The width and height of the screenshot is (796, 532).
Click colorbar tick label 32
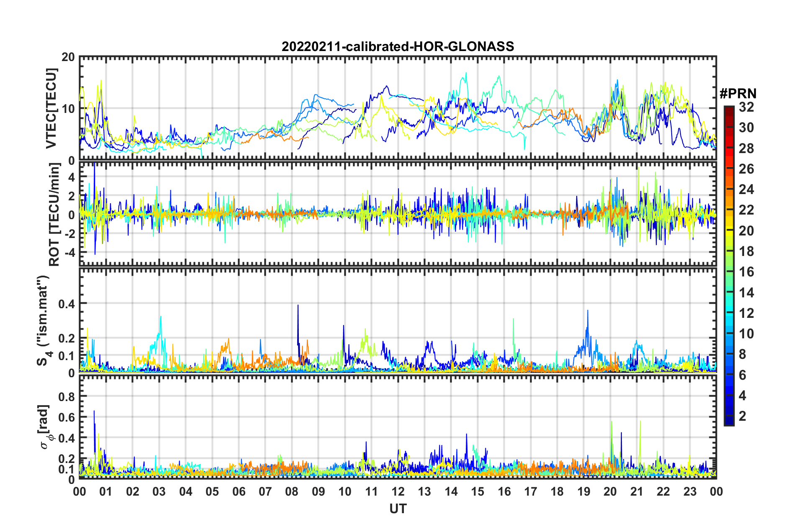[746, 107]
